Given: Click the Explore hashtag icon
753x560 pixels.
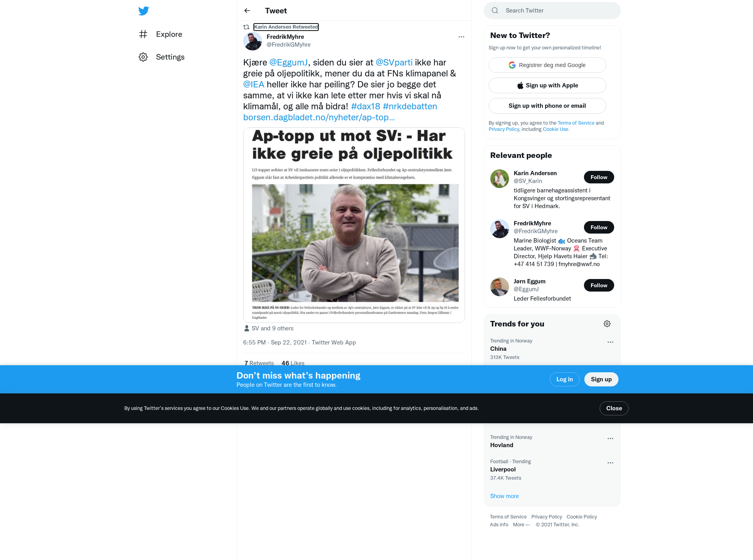Looking at the screenshot, I should [x=143, y=34].
